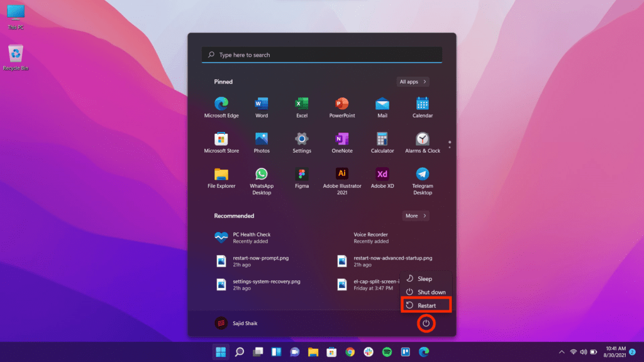Open Microsoft Edge from pinned apps
Image resolution: width=644 pixels, height=362 pixels.
pyautogui.click(x=221, y=107)
